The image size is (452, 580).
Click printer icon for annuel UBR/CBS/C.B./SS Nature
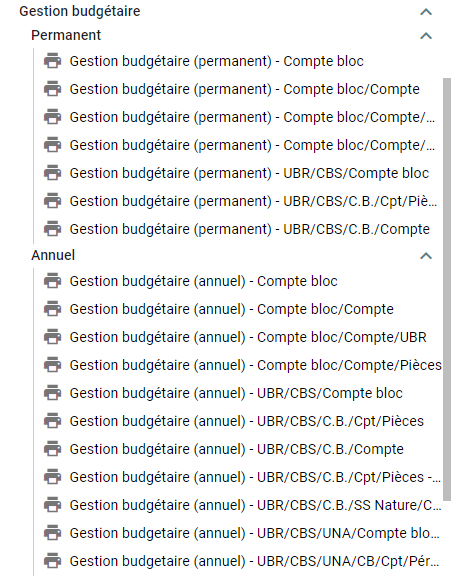(53, 505)
